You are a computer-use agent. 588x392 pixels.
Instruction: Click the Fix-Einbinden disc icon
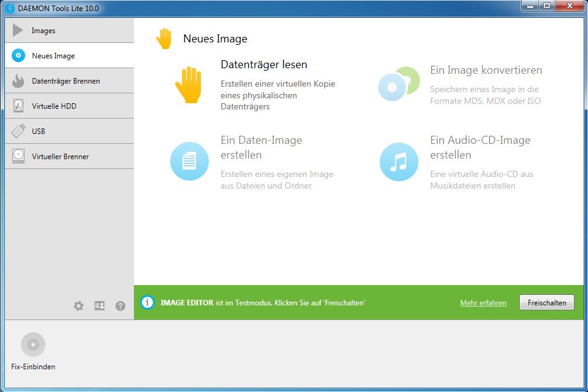pyautogui.click(x=33, y=345)
